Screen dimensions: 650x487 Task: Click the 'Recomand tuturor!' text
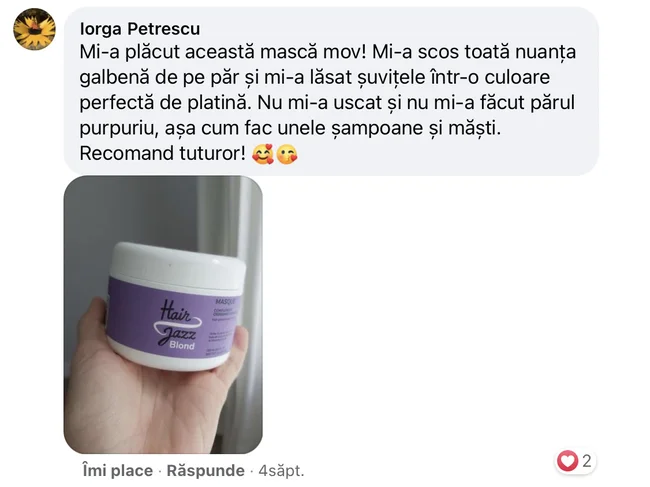click(x=163, y=153)
